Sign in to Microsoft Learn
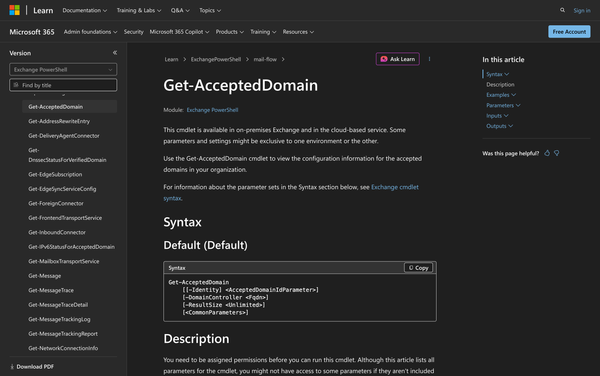The image size is (600, 376). pyautogui.click(x=582, y=11)
